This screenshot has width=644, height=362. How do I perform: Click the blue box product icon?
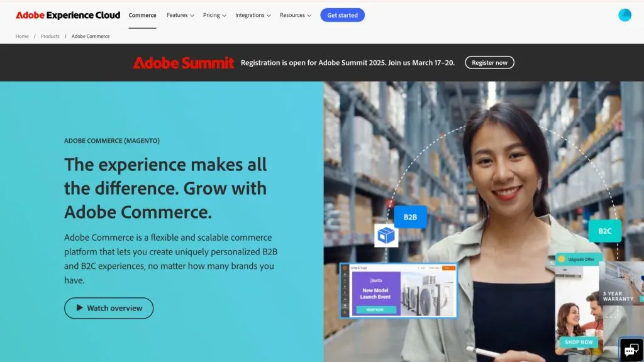[x=386, y=236]
